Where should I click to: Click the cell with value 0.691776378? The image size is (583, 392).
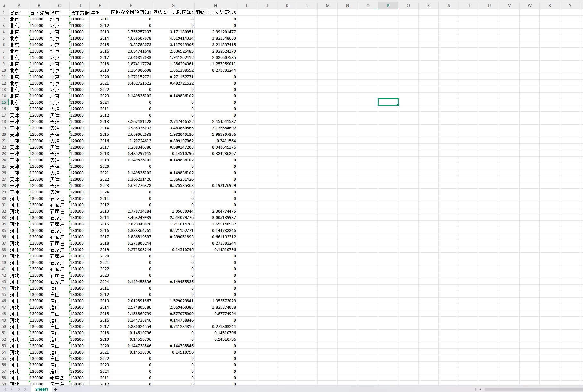pyautogui.click(x=131, y=185)
